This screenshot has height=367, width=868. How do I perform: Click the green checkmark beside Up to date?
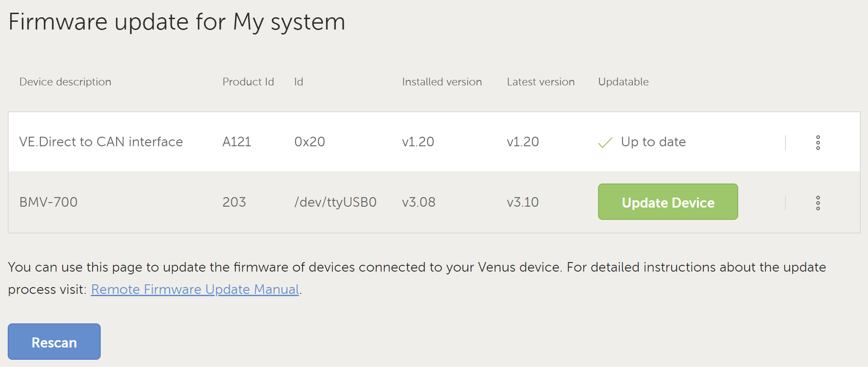tap(605, 143)
